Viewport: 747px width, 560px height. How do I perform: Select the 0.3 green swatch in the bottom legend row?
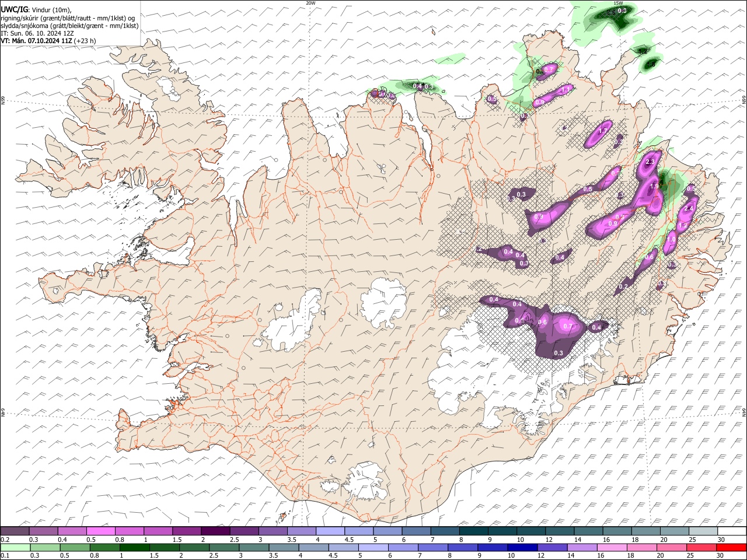(x=46, y=548)
